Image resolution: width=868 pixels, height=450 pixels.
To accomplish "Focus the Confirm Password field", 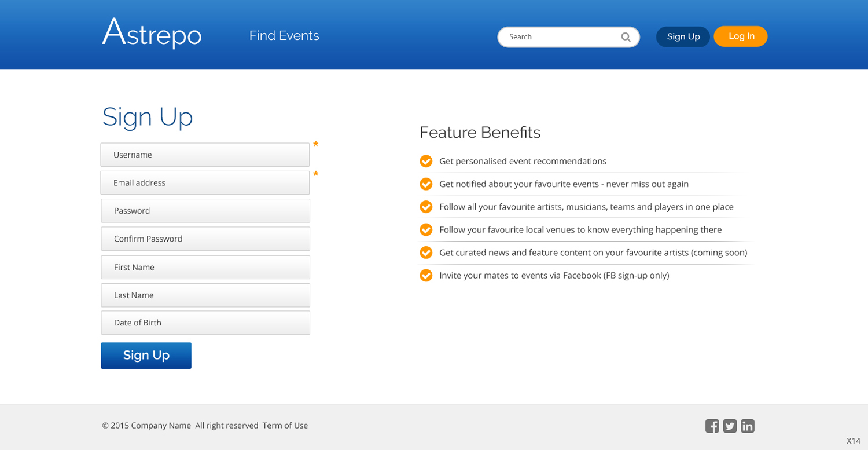I will click(x=205, y=239).
